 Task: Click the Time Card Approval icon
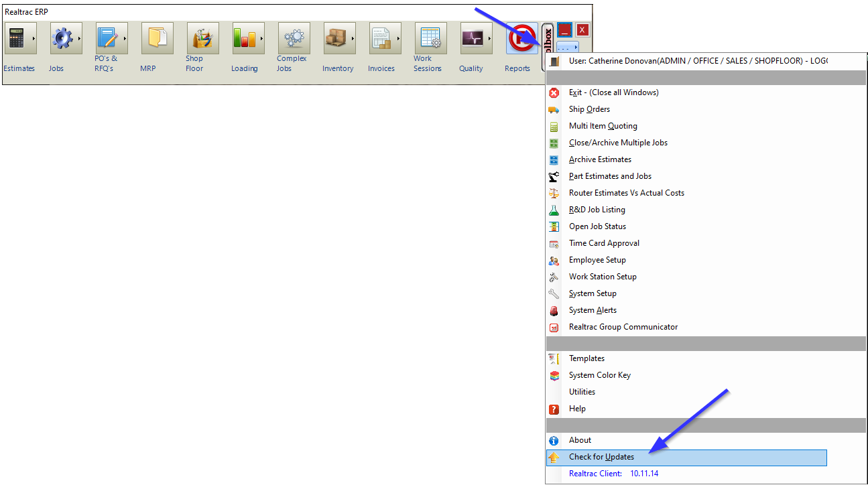coord(554,243)
